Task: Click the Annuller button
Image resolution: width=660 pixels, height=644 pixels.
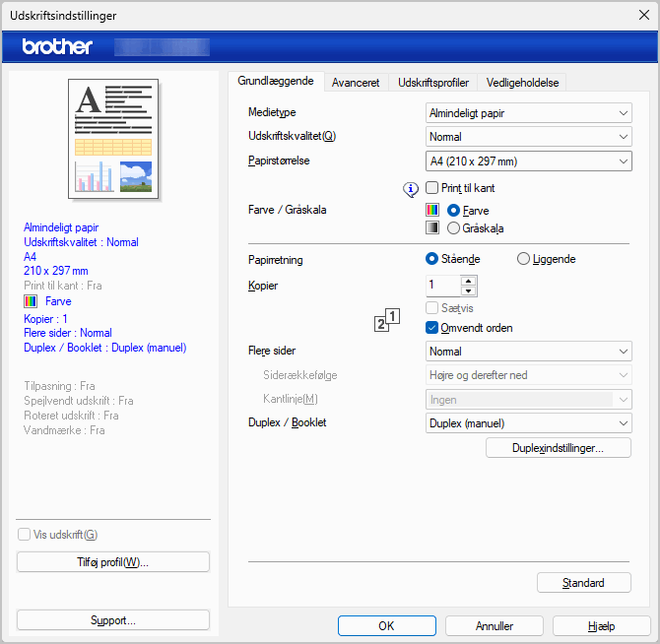Action: pyautogui.click(x=495, y=626)
